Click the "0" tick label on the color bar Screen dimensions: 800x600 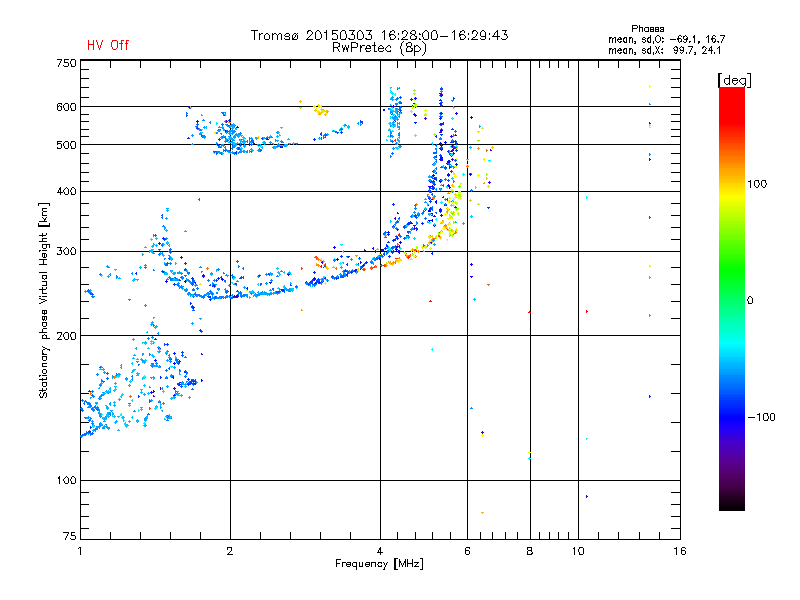750,301
